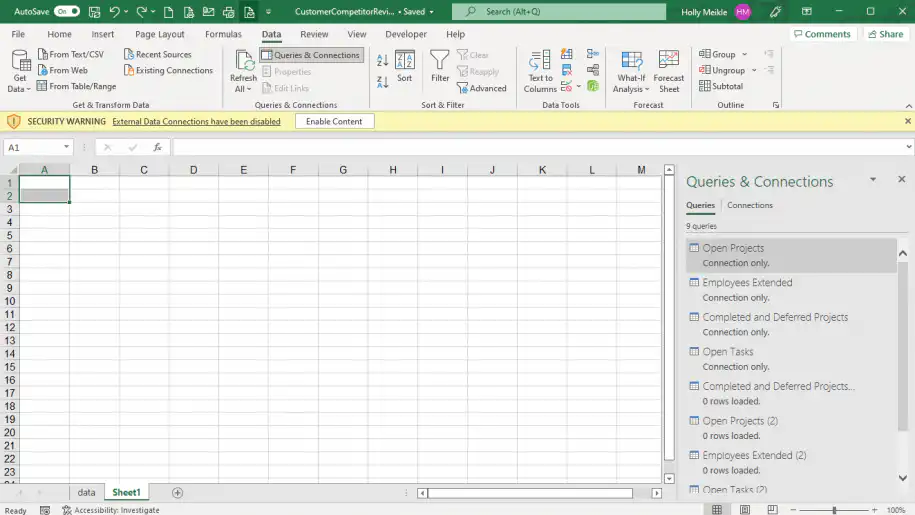
Task: Open Advanced filter options
Action: (x=482, y=89)
